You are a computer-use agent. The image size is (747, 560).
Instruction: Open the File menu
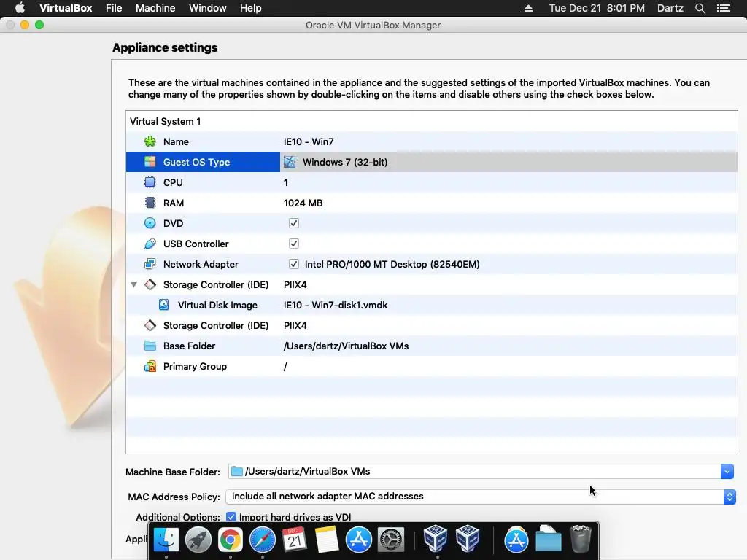coord(114,8)
